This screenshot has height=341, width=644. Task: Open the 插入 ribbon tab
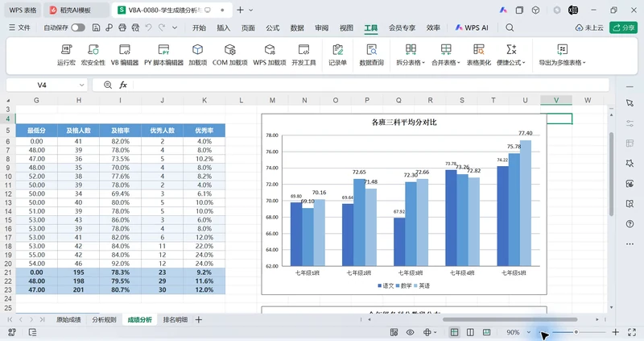click(224, 27)
